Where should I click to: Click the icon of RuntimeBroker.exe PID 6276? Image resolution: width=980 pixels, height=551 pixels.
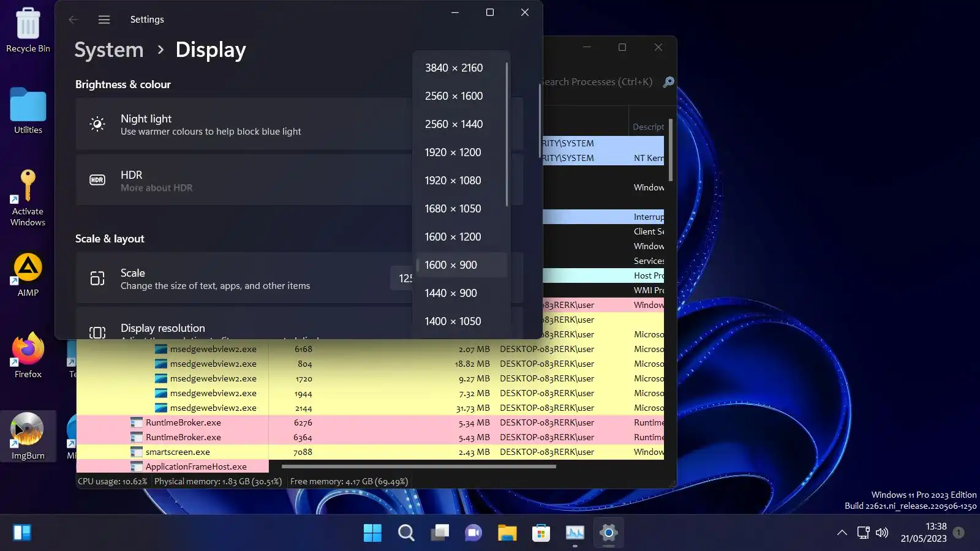[137, 422]
